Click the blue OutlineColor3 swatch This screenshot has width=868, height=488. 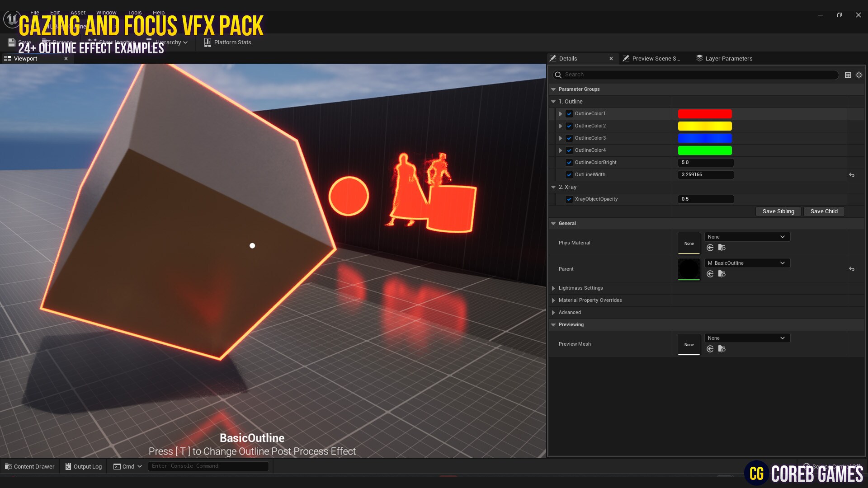(x=704, y=138)
